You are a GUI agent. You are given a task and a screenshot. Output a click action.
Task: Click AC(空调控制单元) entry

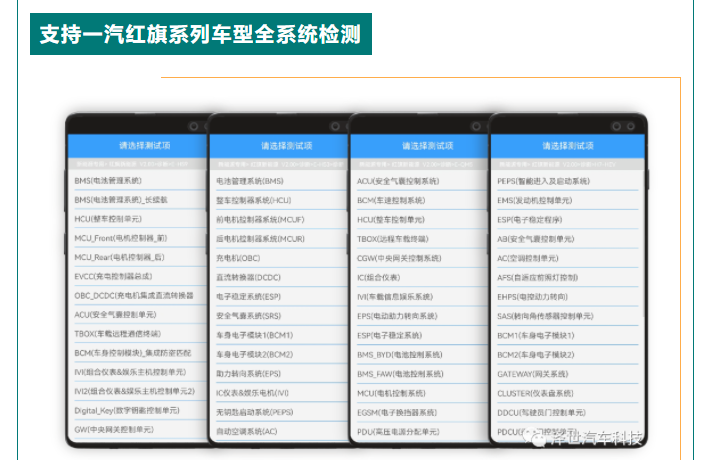tap(566, 258)
